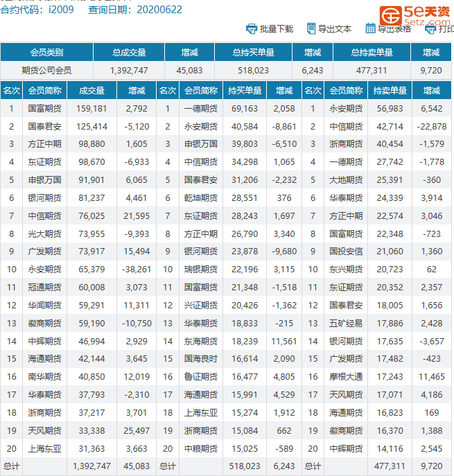Click the 合约代码 i2009 text
The image size is (454, 476).
pyautogui.click(x=37, y=10)
